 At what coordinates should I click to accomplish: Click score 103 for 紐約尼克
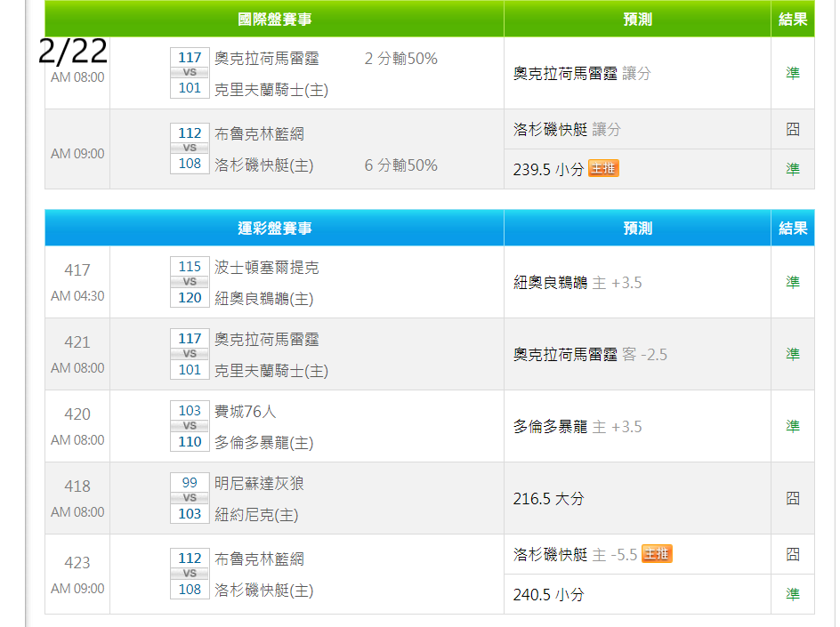(190, 513)
